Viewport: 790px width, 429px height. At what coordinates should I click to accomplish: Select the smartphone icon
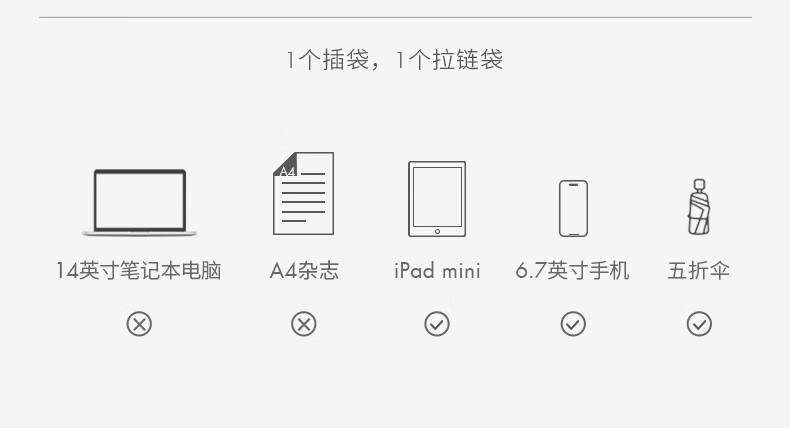[573, 208]
